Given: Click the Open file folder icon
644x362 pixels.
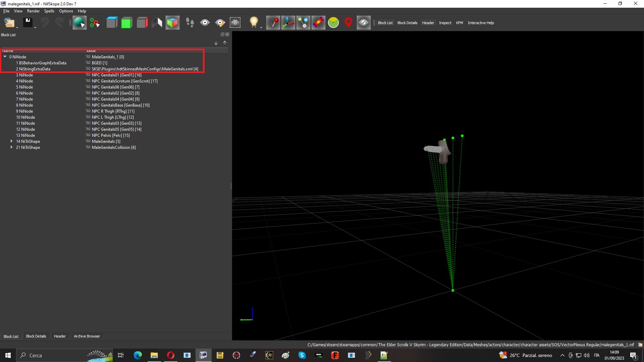Looking at the screenshot, I should pyautogui.click(x=9, y=23).
